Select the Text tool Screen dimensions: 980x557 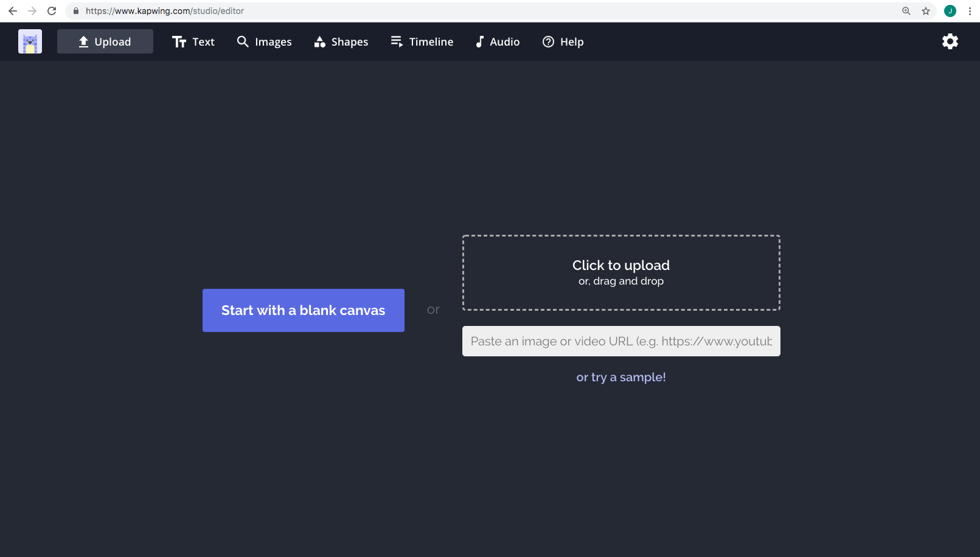coord(193,41)
